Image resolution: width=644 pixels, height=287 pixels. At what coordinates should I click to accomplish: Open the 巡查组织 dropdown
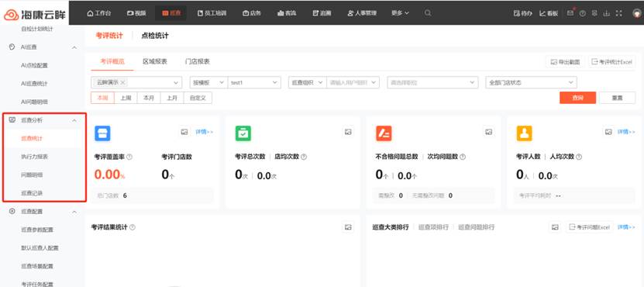point(308,82)
